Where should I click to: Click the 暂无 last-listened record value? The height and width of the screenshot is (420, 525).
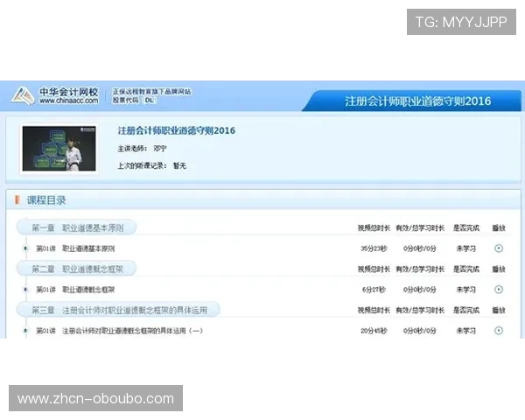click(179, 165)
